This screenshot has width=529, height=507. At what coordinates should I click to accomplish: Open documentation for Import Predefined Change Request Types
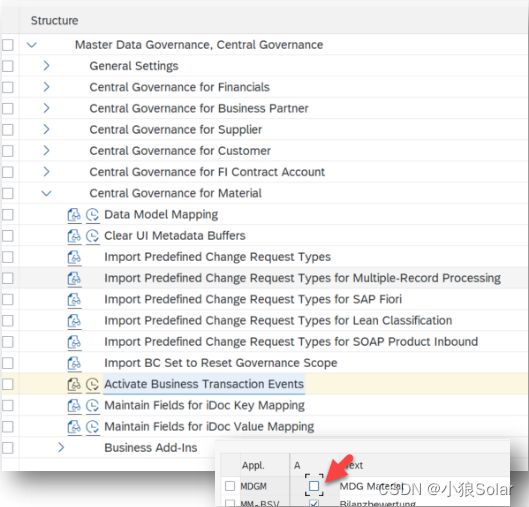tap(74, 257)
